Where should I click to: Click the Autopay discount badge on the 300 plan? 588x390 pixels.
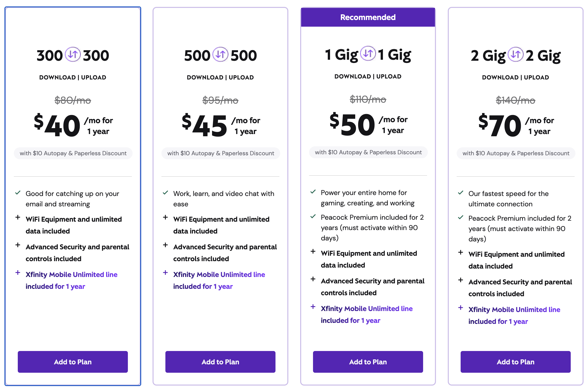(x=73, y=153)
